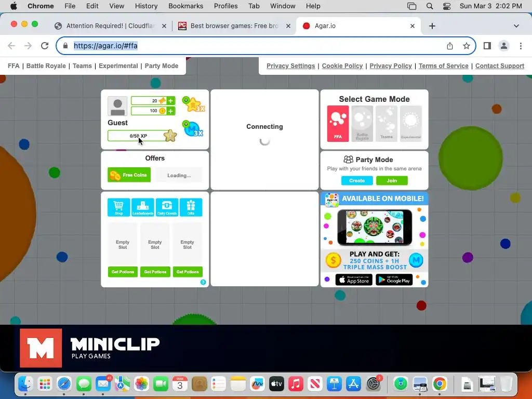Select the Experimental game mode tile
Screen dimensions: 532x399
point(411,124)
